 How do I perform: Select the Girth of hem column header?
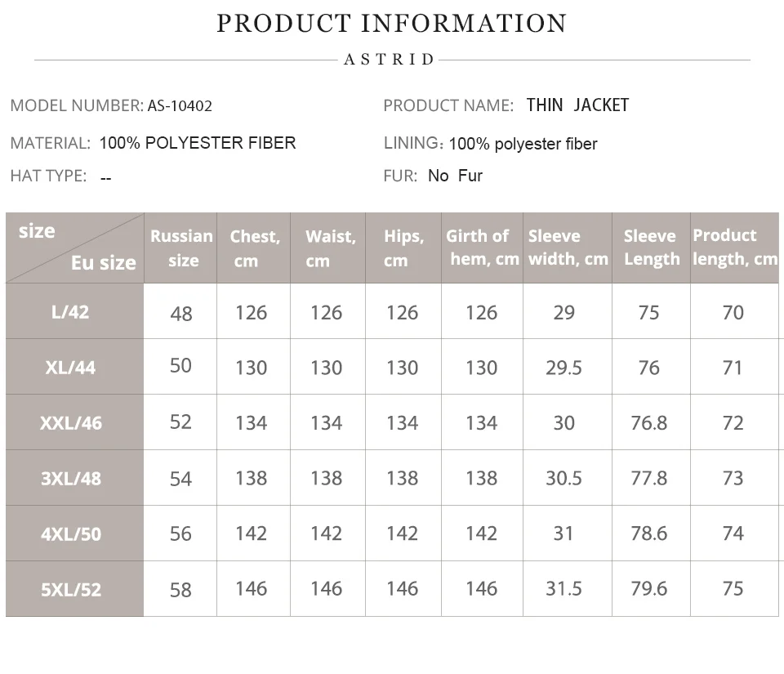pos(482,247)
